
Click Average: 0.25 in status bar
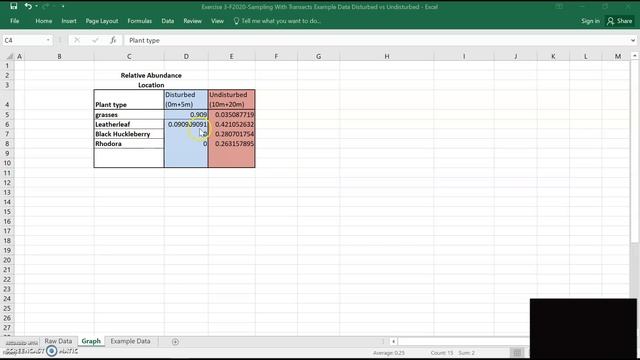pos(389,353)
